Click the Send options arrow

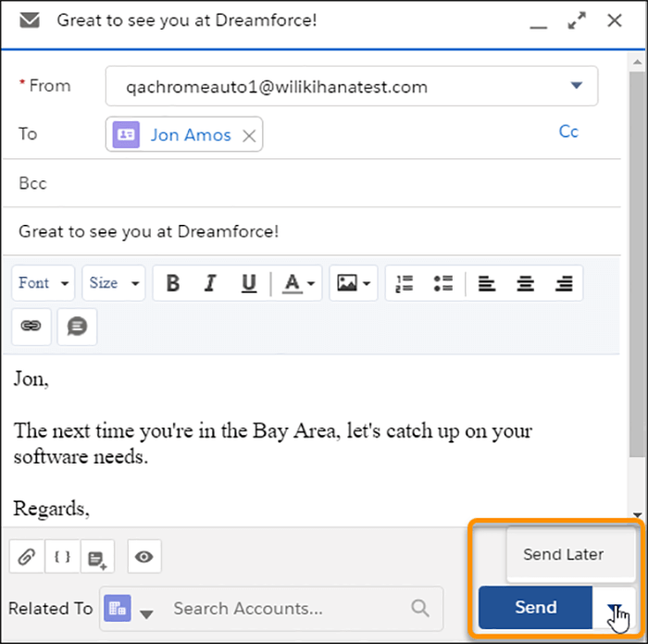click(614, 608)
